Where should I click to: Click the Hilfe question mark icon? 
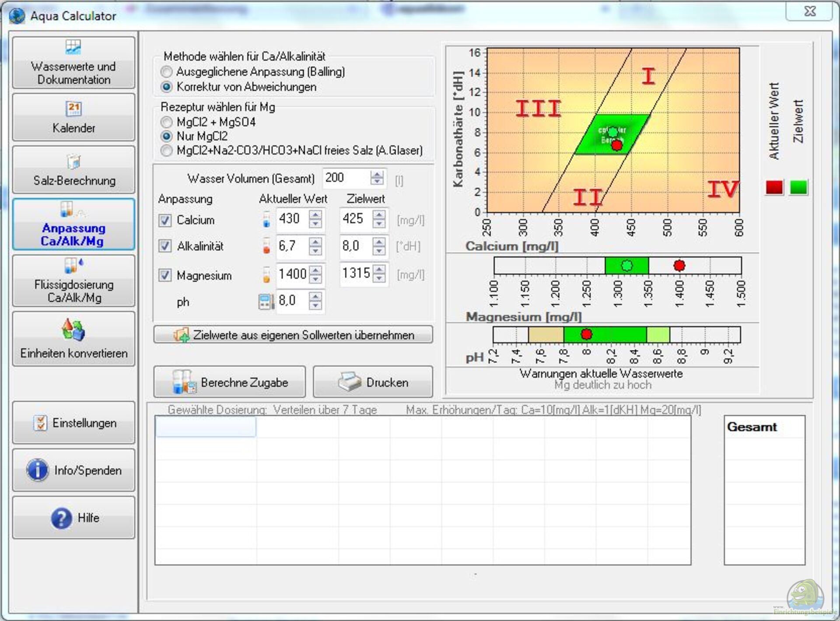point(61,518)
